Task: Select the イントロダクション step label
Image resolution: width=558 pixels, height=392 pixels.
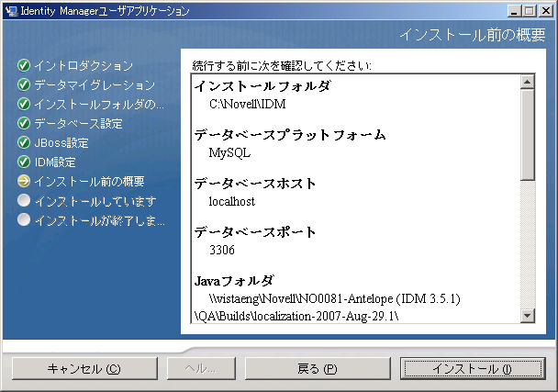Action: [84, 66]
